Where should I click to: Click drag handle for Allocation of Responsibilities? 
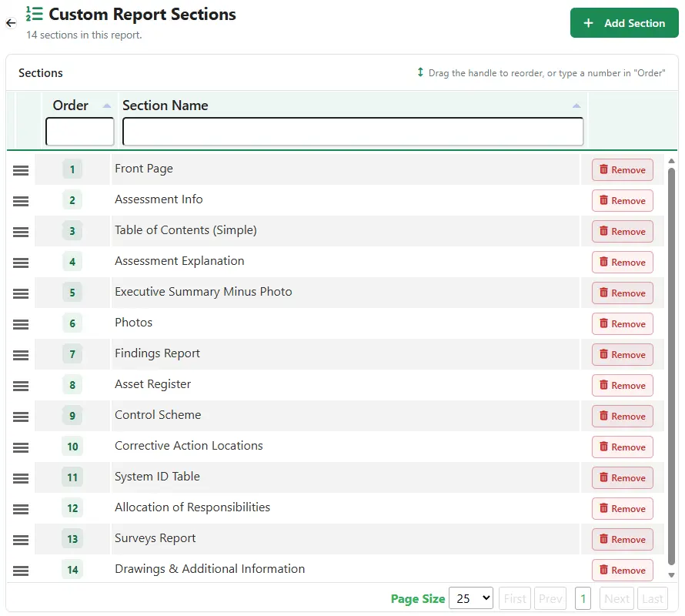(x=21, y=509)
